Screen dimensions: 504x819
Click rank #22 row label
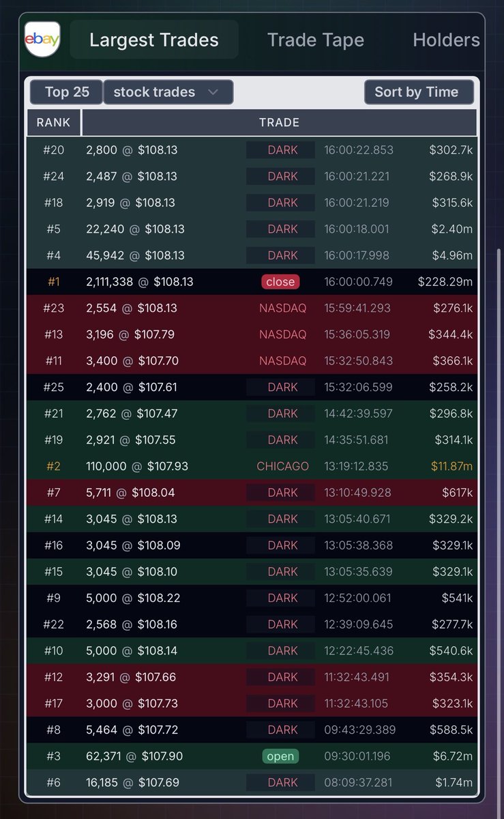pos(53,624)
